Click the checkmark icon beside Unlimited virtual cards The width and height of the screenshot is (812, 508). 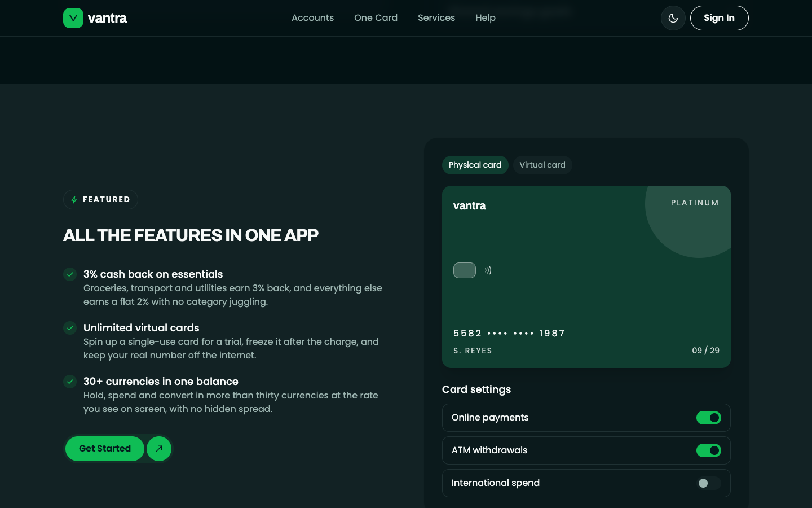70,328
